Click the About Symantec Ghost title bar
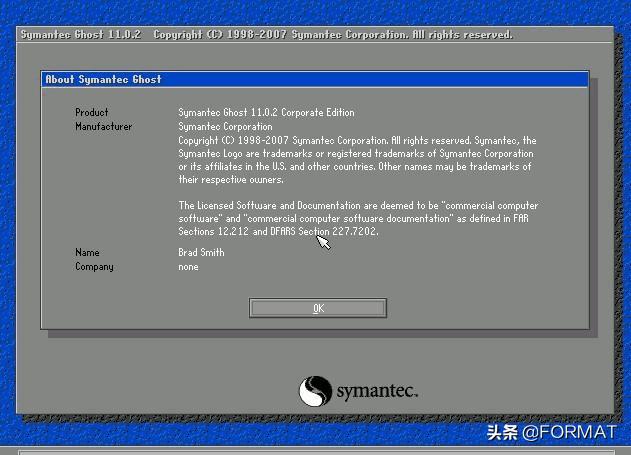Image resolution: width=631 pixels, height=455 pixels. tap(315, 79)
